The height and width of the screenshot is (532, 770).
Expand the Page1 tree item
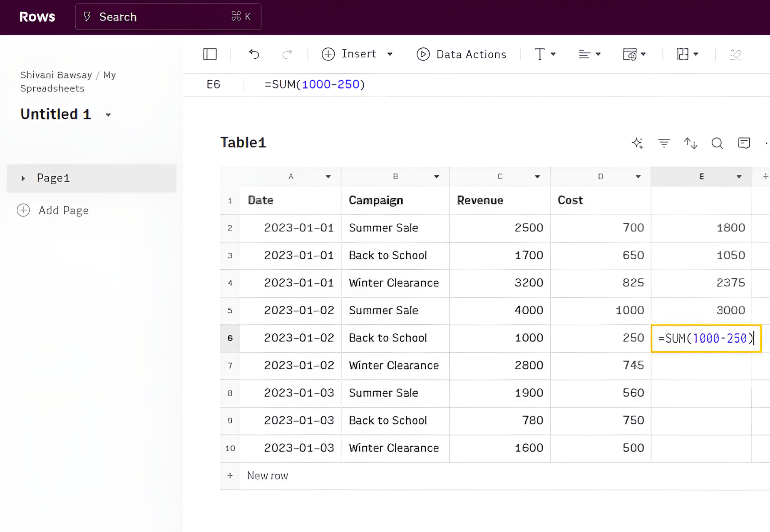pos(23,178)
